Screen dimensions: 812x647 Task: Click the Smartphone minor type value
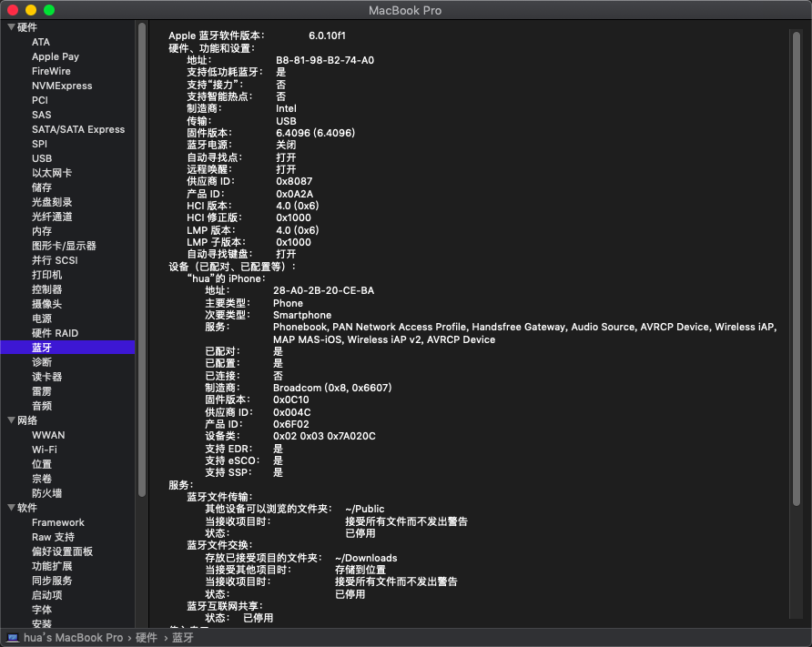tap(302, 315)
